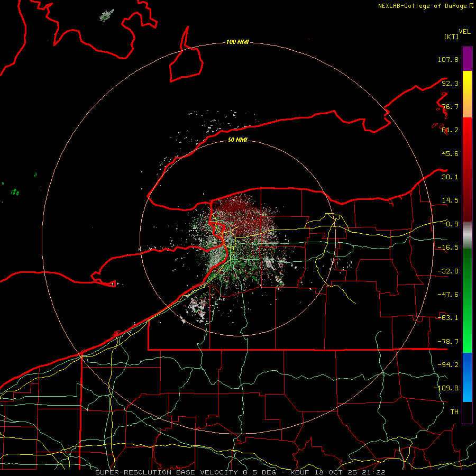Pick the blue segment of the color bar
This screenshot has width=476, height=476.
(467, 377)
